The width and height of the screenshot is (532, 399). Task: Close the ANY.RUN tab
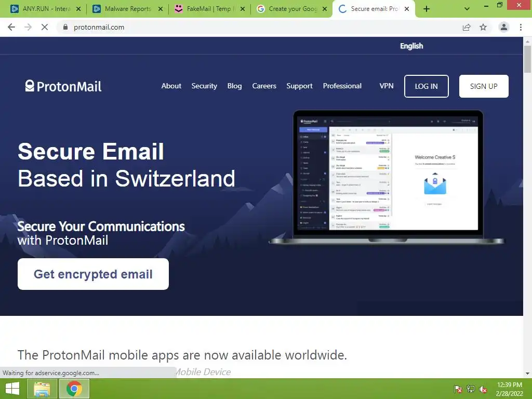tap(78, 9)
